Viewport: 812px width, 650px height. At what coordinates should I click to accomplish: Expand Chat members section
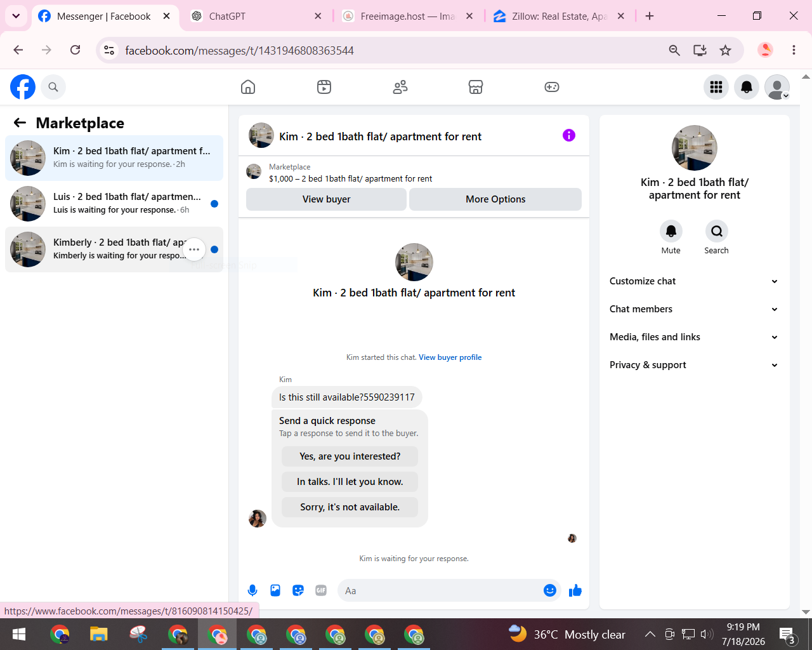695,309
